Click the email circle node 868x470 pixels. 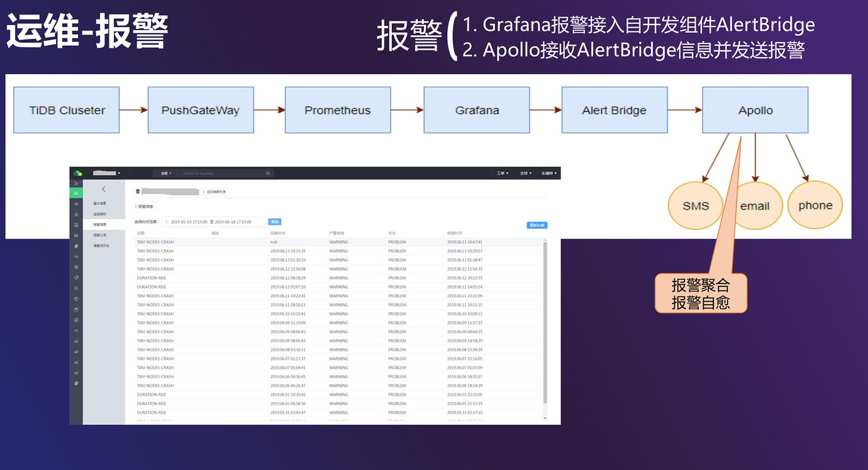(755, 205)
